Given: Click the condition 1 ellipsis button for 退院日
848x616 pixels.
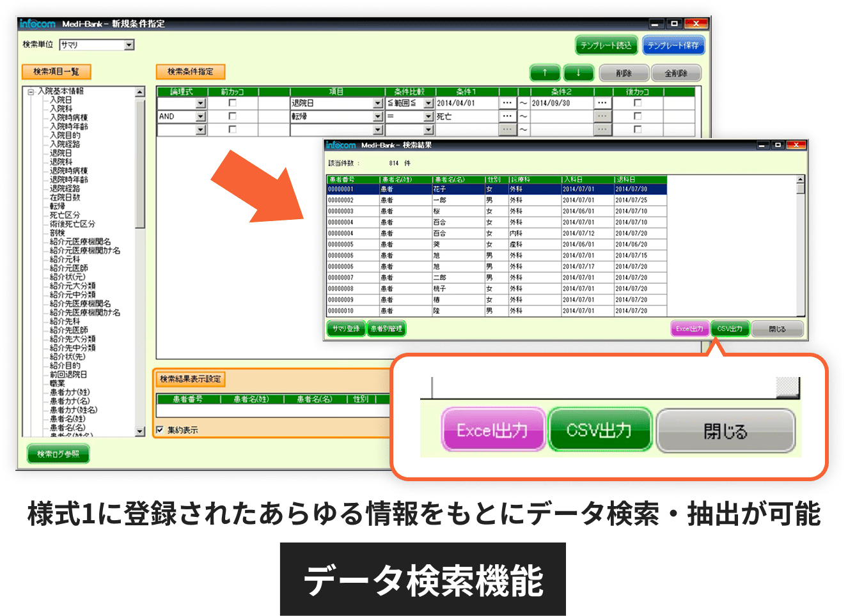Looking at the screenshot, I should pos(507,103).
